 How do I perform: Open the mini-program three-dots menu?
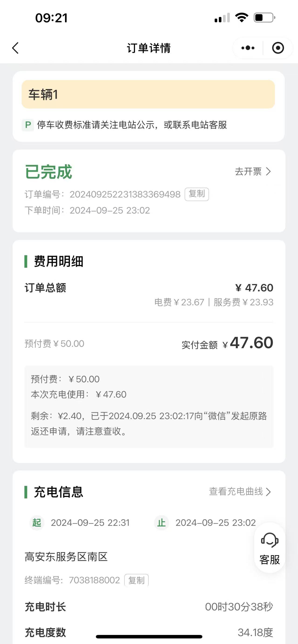coord(248,48)
